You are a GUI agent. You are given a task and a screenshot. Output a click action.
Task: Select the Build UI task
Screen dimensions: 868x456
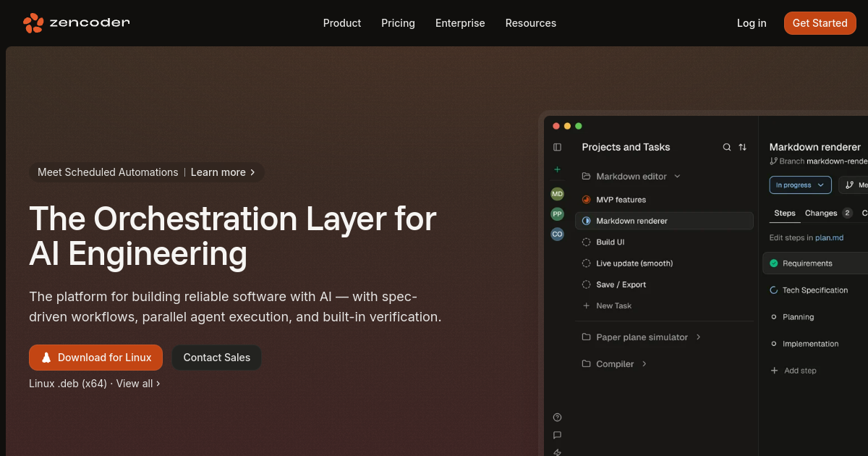(610, 242)
